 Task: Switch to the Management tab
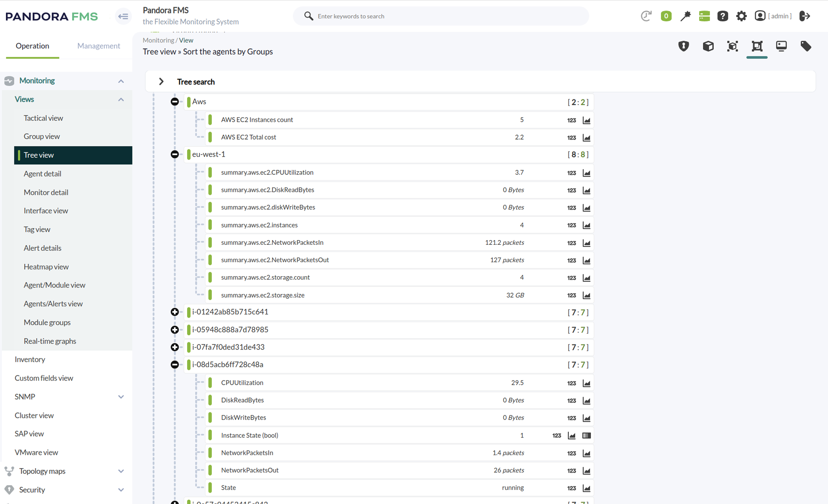pyautogui.click(x=98, y=46)
